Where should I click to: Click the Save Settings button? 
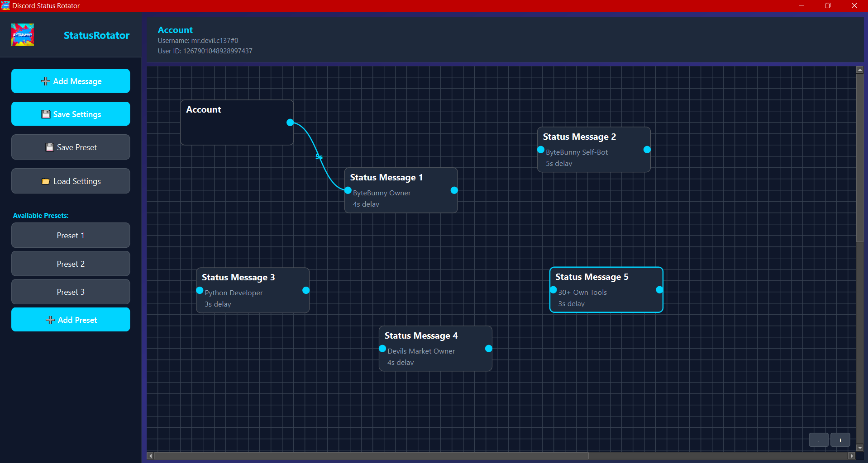[70, 114]
